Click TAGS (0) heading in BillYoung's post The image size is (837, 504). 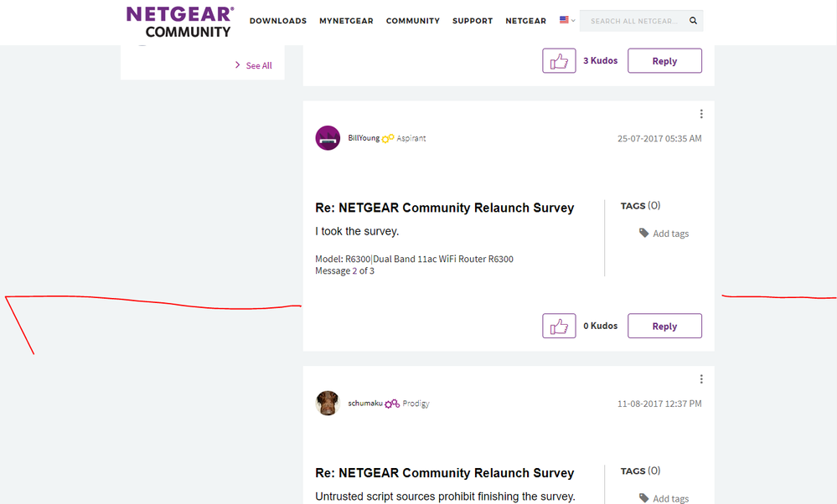[x=640, y=206]
